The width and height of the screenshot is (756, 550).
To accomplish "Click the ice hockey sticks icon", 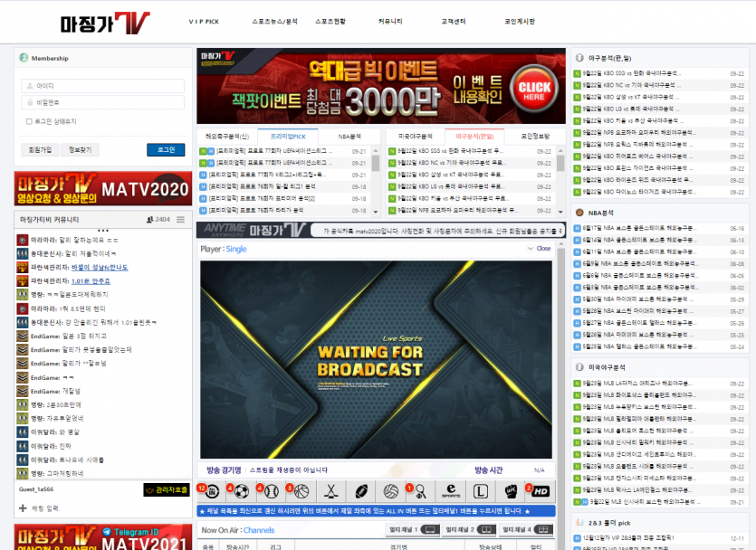I will click(331, 491).
